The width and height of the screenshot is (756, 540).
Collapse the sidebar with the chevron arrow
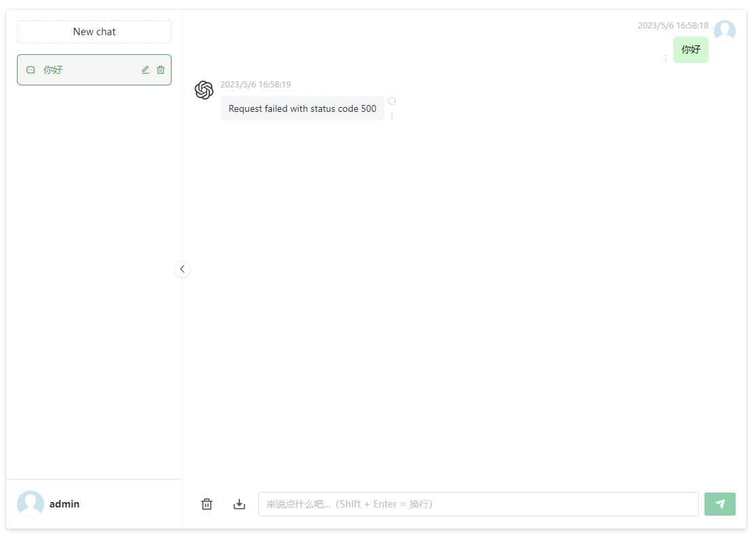pos(182,269)
